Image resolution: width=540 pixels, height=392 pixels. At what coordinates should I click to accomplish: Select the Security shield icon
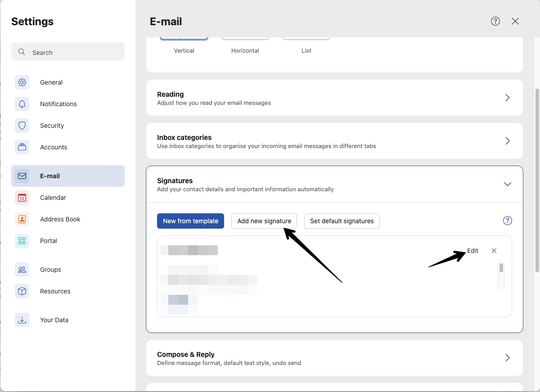tap(22, 126)
